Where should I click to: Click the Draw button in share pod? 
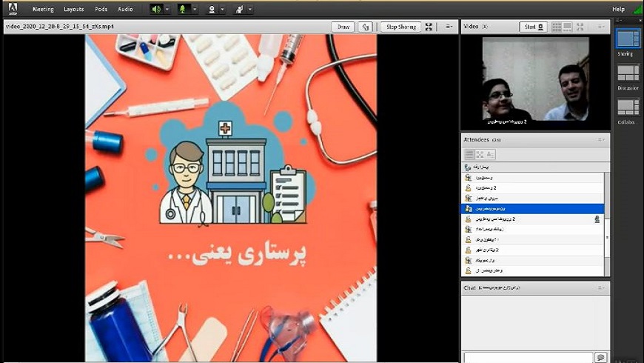(x=343, y=27)
